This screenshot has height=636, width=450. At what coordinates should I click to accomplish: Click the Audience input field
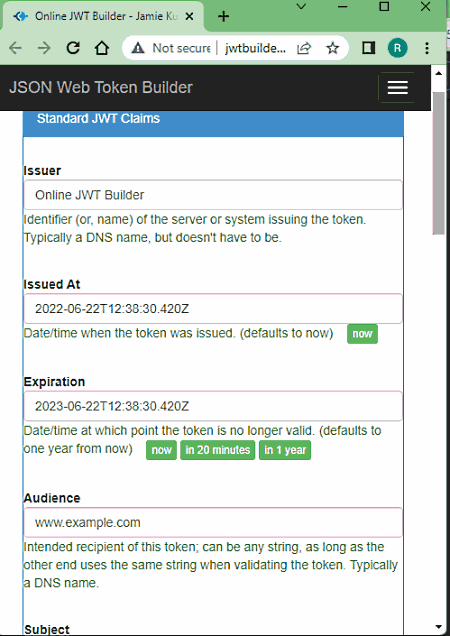213,522
